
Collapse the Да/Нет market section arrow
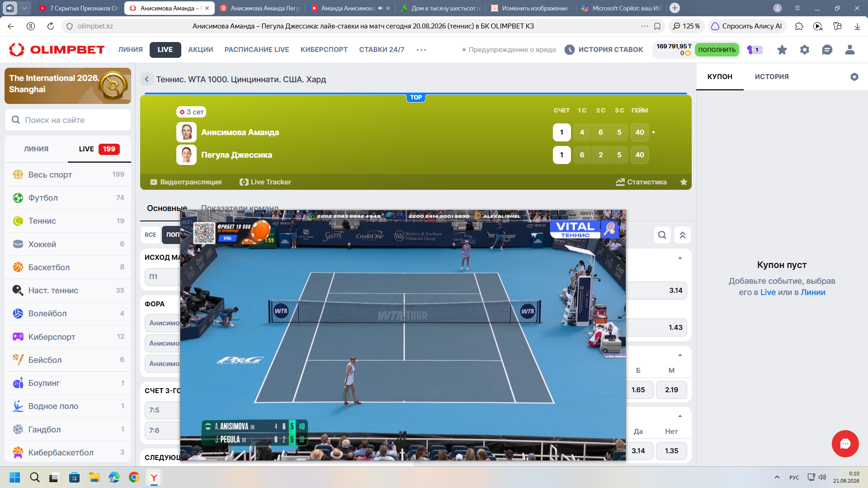coord(680,416)
